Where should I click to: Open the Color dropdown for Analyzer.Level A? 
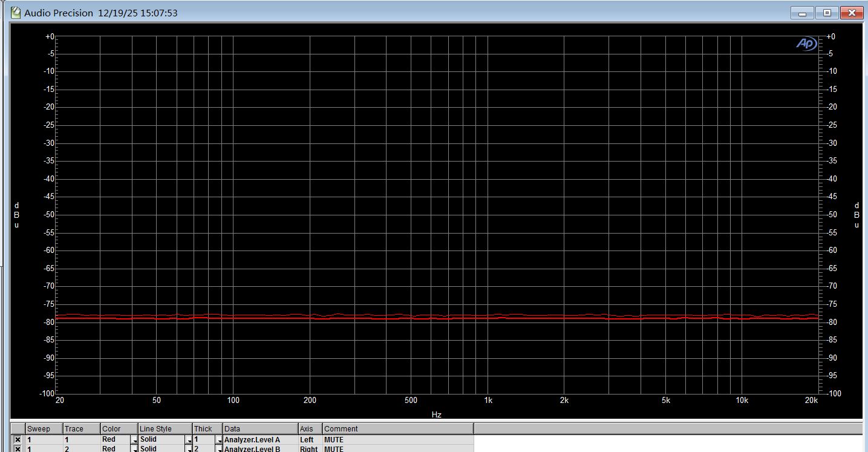pyautogui.click(x=134, y=440)
